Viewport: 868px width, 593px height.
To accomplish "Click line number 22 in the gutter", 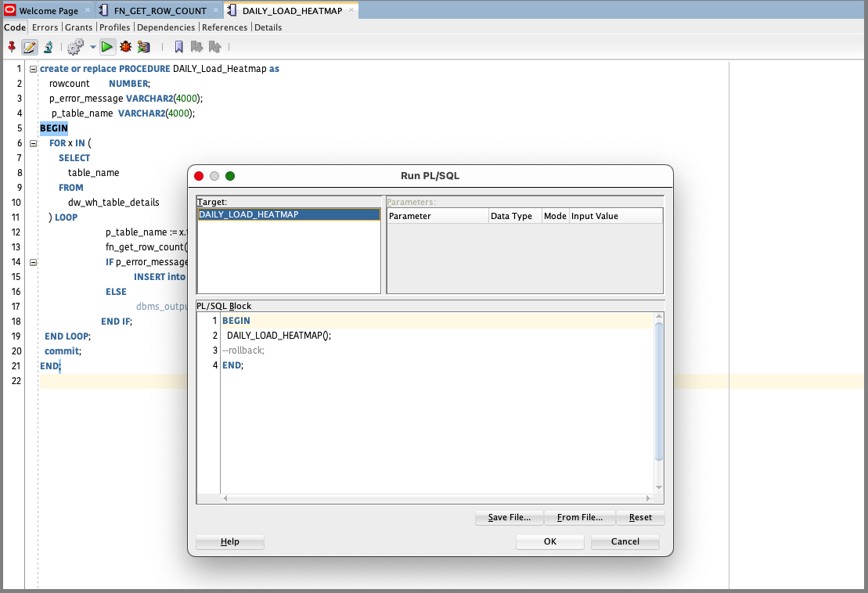I will click(16, 381).
